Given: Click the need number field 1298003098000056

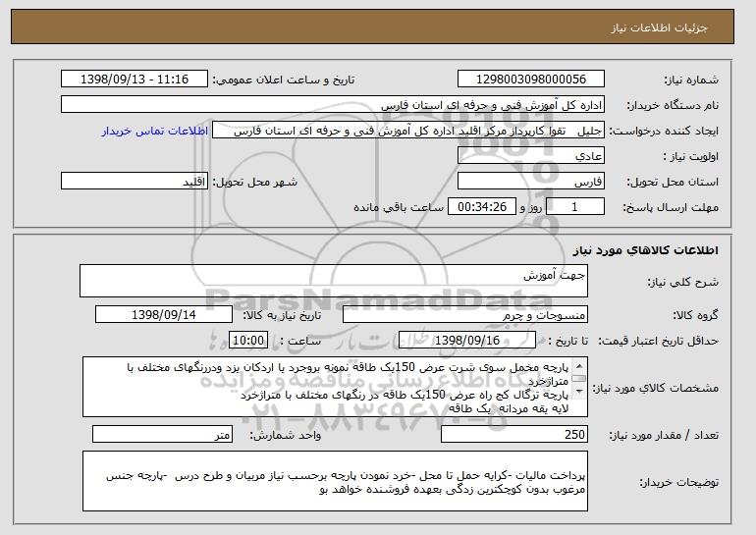Looking at the screenshot, I should (x=531, y=80).
